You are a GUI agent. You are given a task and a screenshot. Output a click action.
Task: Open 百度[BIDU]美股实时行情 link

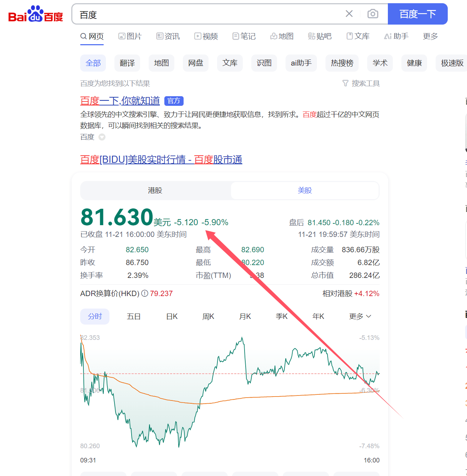click(161, 160)
